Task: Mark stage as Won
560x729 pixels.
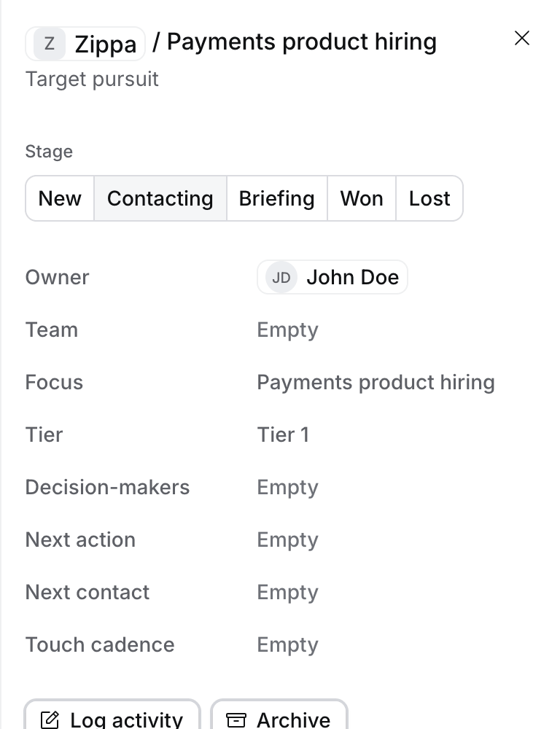Action: [x=362, y=198]
